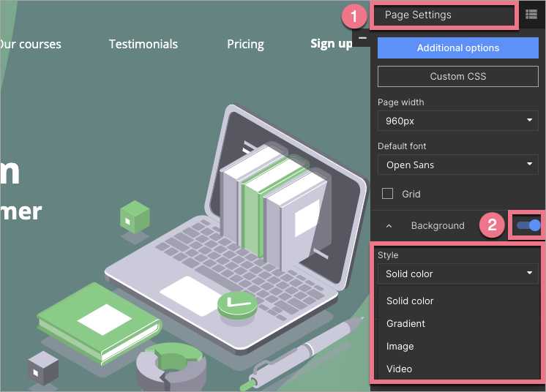
Task: Toggle the Background switch off
Action: pyautogui.click(x=528, y=226)
